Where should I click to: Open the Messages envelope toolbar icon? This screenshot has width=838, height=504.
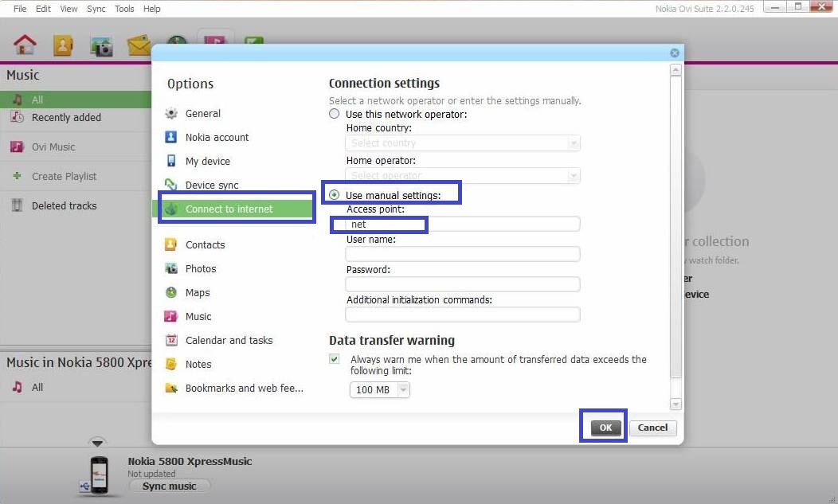[139, 46]
